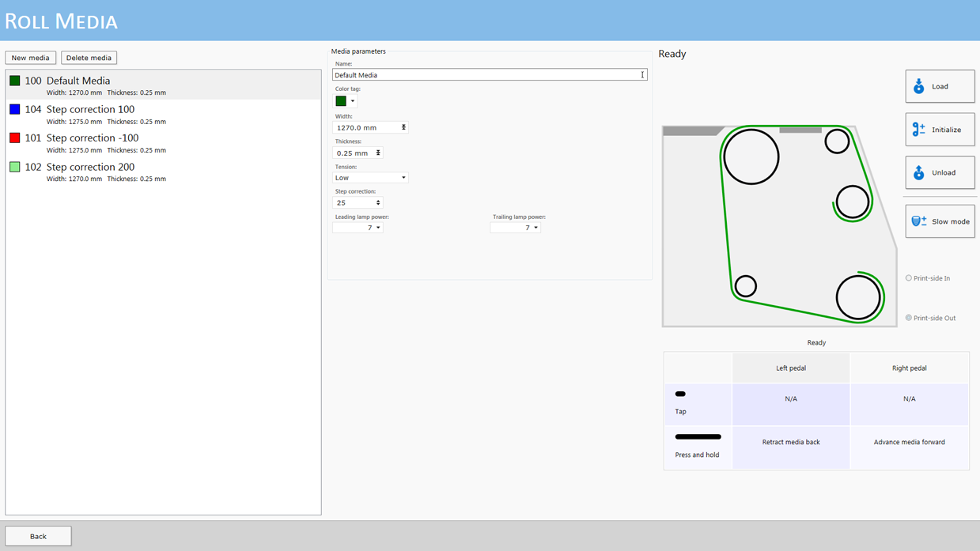Click into the media Name field
The width and height of the screenshot is (980, 551).
pyautogui.click(x=486, y=75)
